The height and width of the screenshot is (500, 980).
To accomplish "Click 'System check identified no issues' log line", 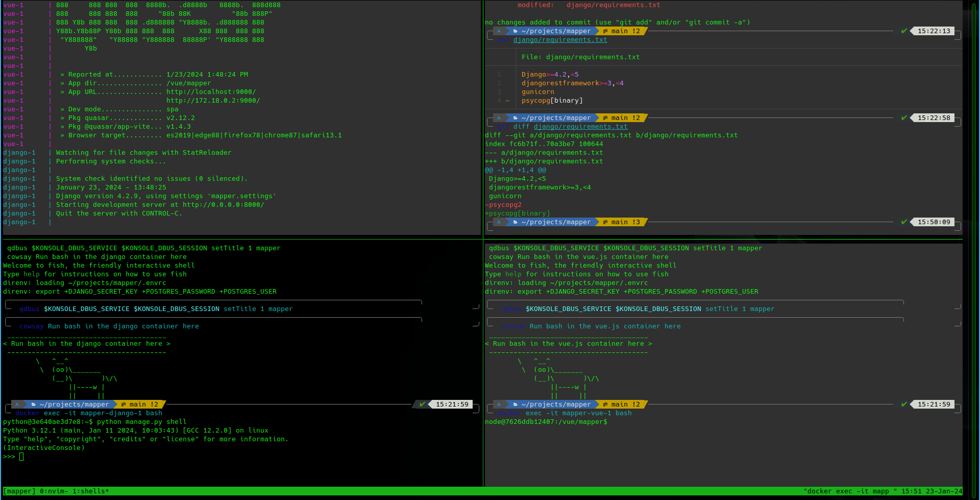I will pos(152,179).
